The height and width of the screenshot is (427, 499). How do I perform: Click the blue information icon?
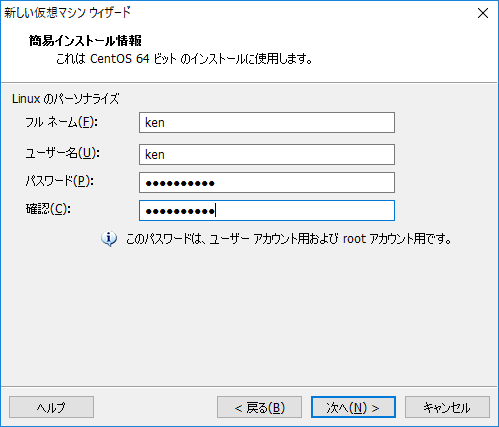tap(109, 239)
